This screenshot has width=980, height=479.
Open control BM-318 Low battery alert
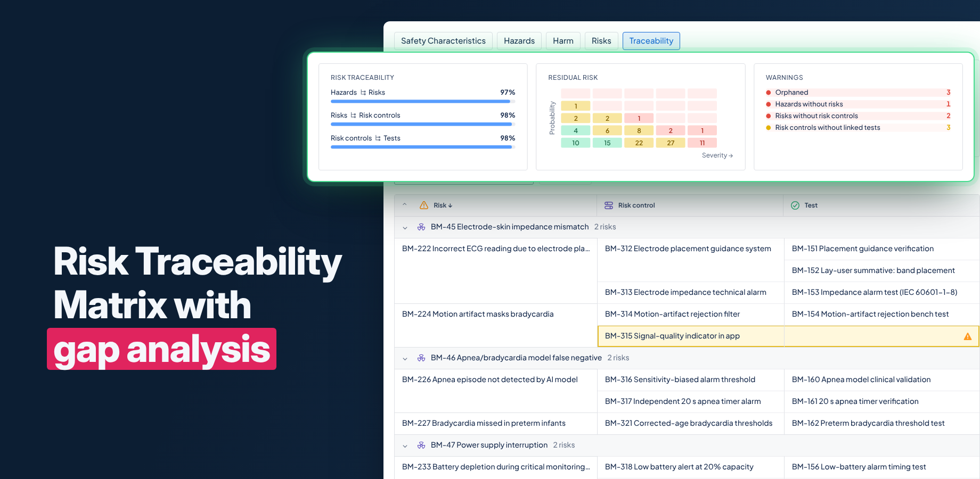679,467
